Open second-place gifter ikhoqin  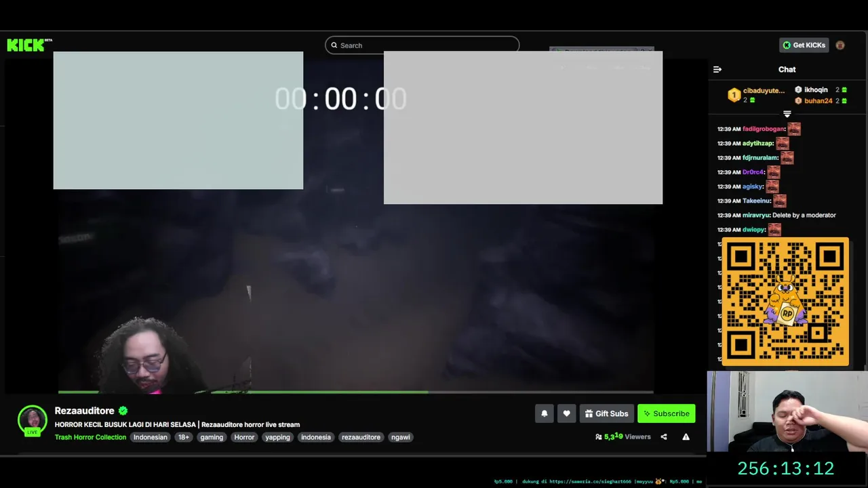[x=816, y=89]
